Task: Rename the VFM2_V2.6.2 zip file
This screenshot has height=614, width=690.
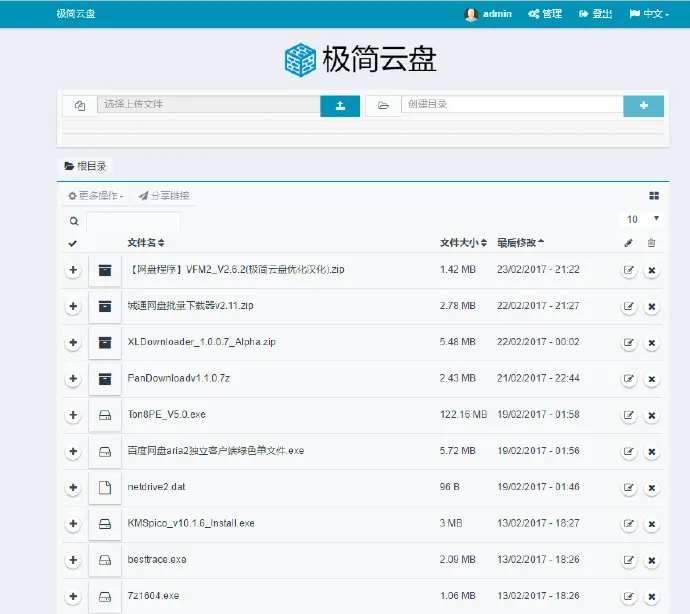Action: (x=628, y=270)
